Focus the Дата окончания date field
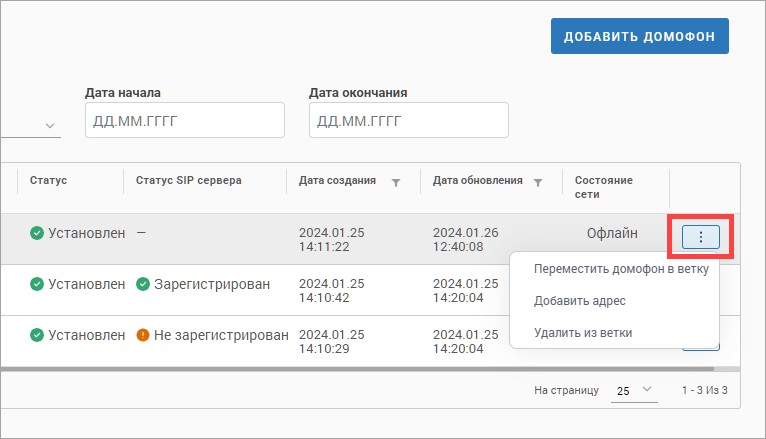This screenshot has height=439, width=766. (x=408, y=121)
